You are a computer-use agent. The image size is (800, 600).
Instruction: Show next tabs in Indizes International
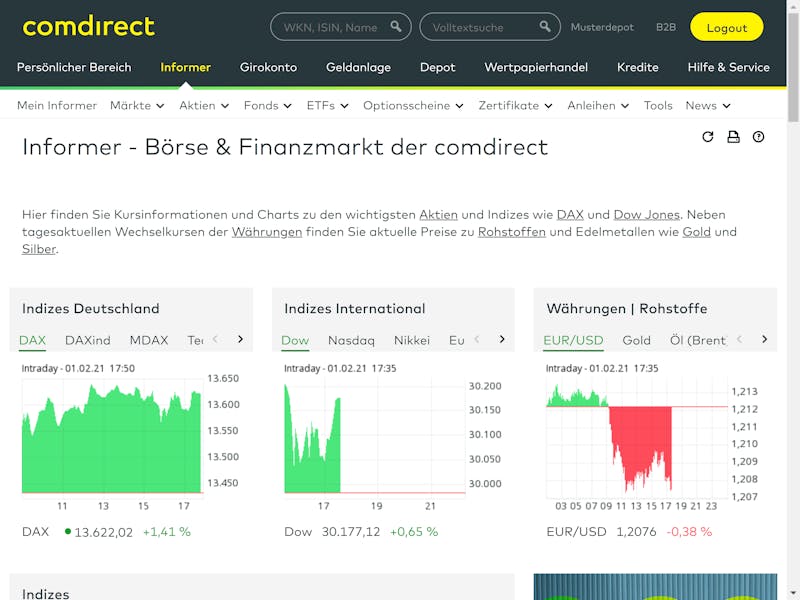502,339
